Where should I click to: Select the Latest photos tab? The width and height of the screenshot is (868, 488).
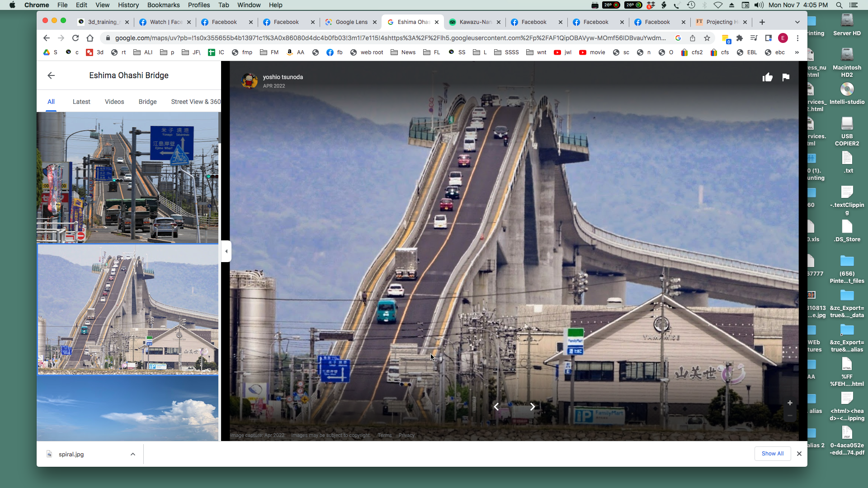pyautogui.click(x=81, y=102)
